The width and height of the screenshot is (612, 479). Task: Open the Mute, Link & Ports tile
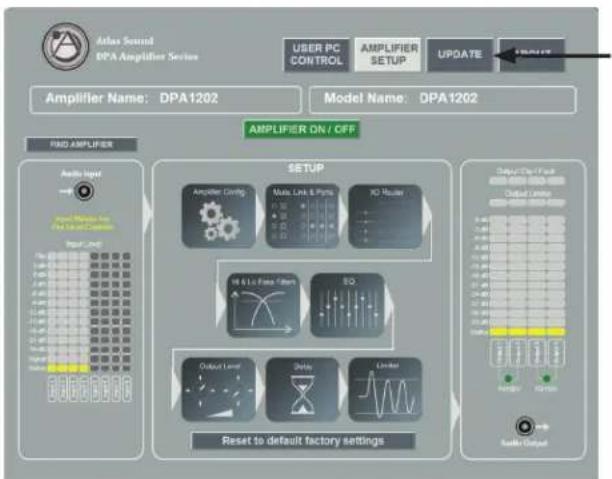coord(302,216)
